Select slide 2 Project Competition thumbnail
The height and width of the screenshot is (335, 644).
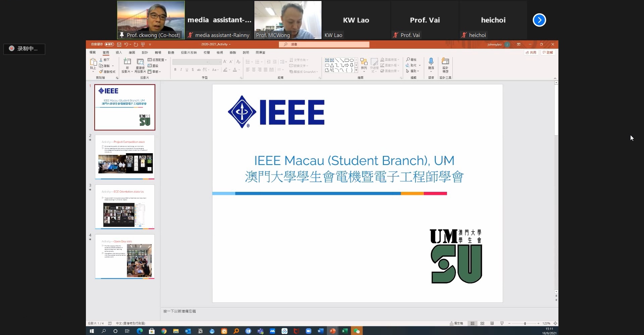pos(125,157)
